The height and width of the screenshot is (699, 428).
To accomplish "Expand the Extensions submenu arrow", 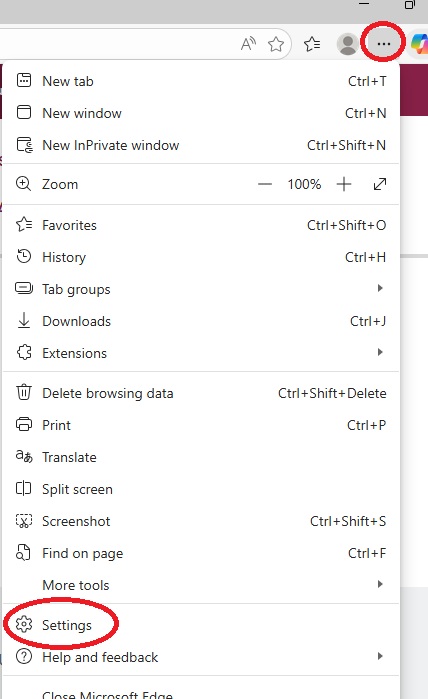I will [380, 352].
